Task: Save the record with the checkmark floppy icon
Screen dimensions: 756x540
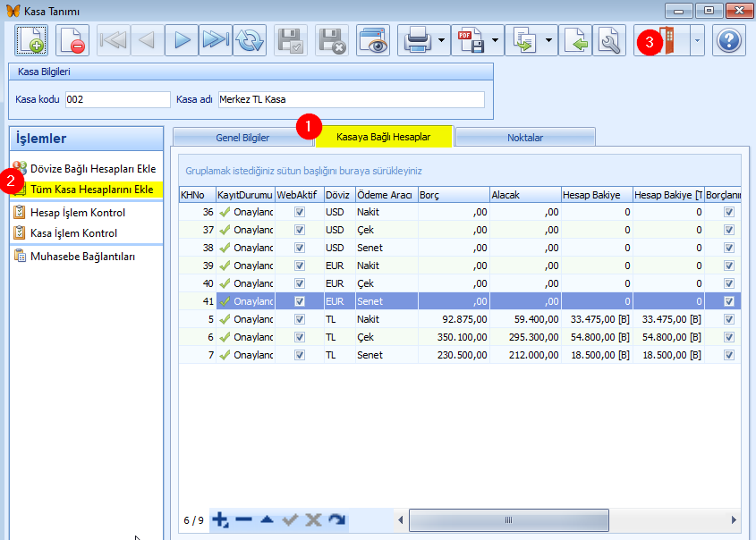Action: [x=291, y=40]
